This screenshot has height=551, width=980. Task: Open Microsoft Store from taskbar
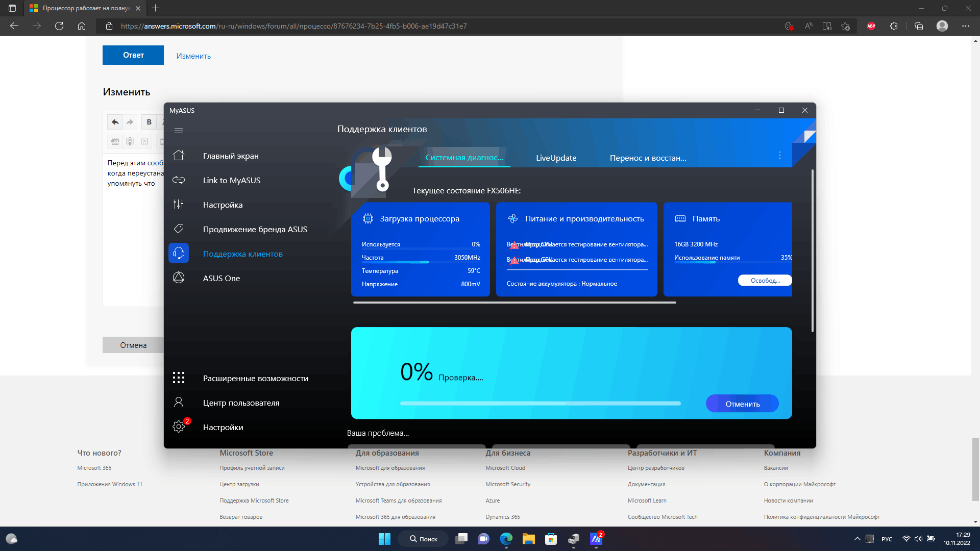pyautogui.click(x=551, y=539)
